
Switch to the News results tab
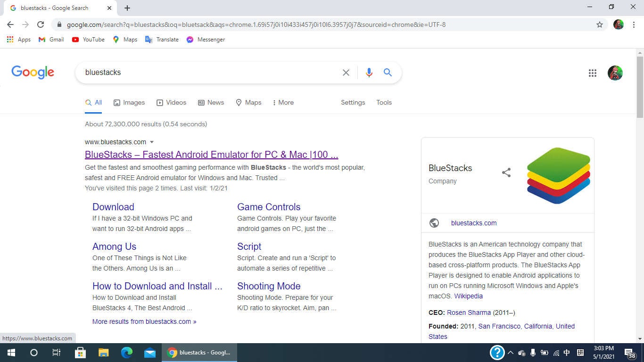[211, 102]
